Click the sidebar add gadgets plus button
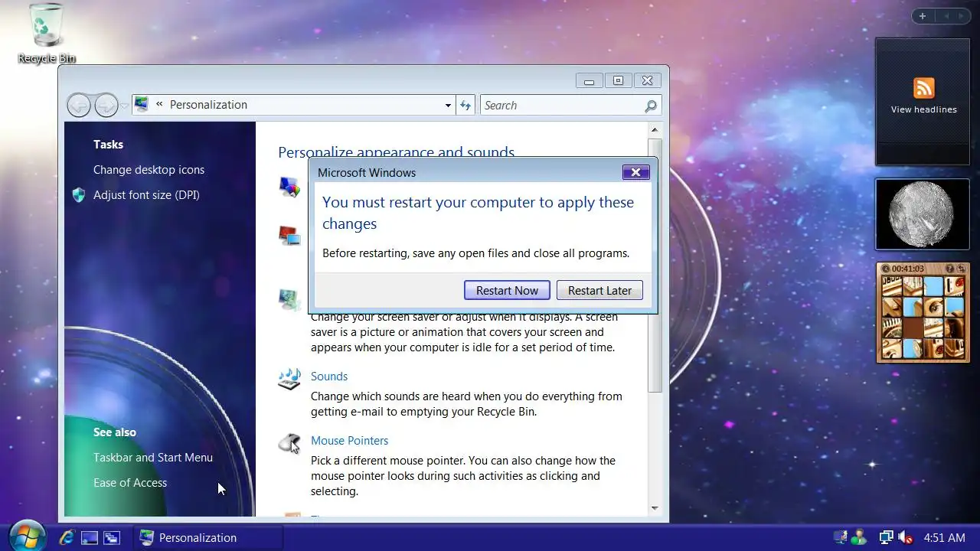Image resolution: width=980 pixels, height=551 pixels. click(923, 16)
